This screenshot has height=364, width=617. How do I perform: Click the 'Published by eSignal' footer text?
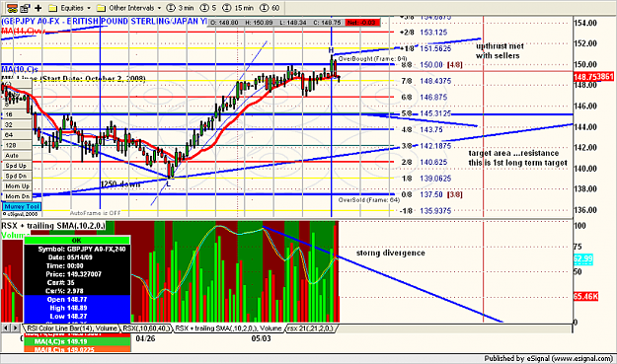[x=549, y=358]
